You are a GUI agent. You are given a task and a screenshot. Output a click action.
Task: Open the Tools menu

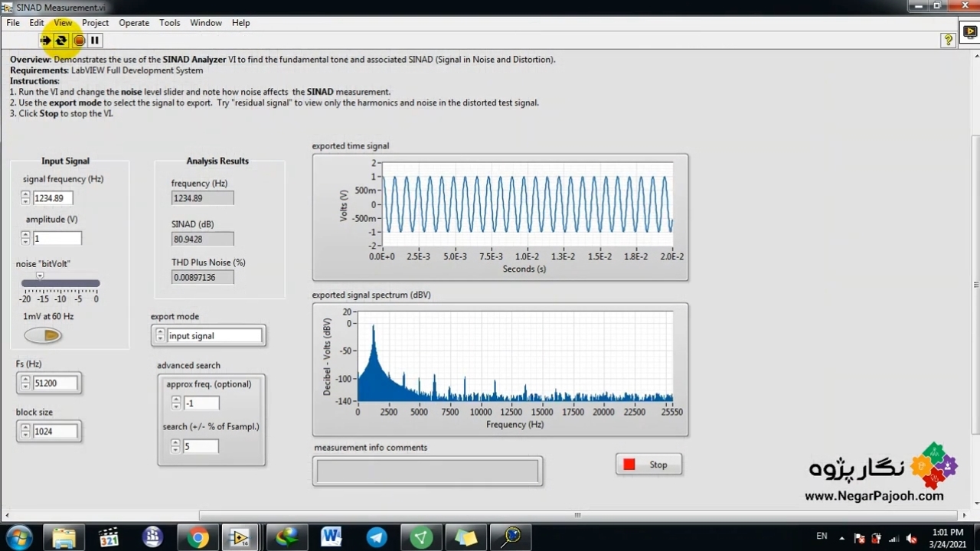coord(169,23)
